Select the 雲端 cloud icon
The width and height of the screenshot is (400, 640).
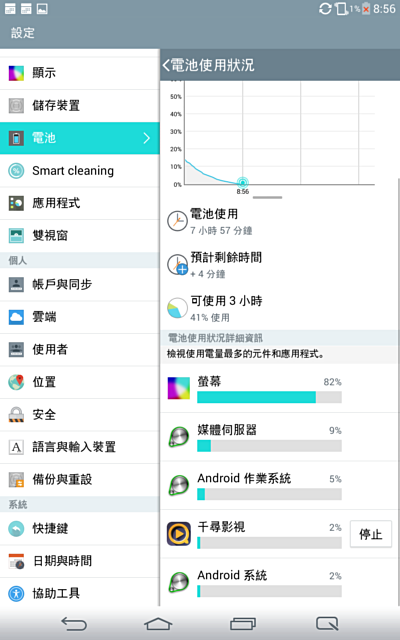tap(16, 317)
